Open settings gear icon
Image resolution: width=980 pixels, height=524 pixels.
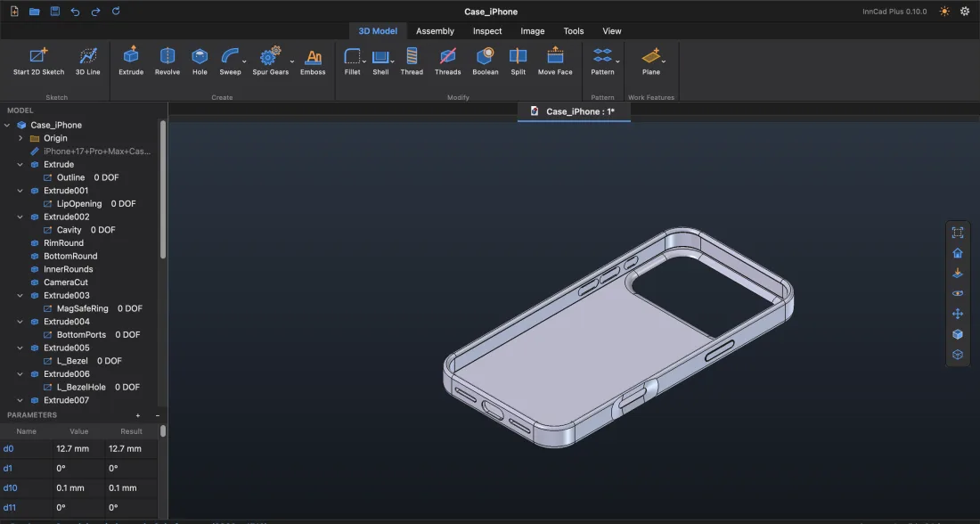(964, 12)
